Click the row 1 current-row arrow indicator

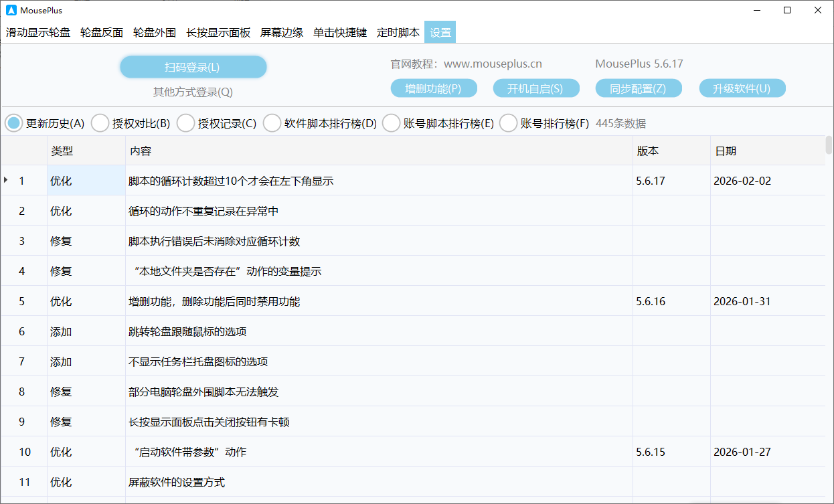coord(6,180)
